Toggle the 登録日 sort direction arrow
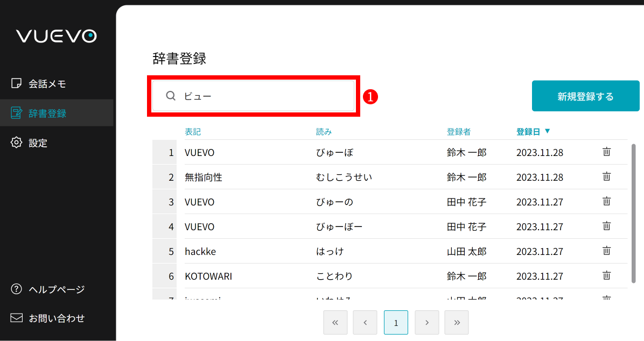 548,131
